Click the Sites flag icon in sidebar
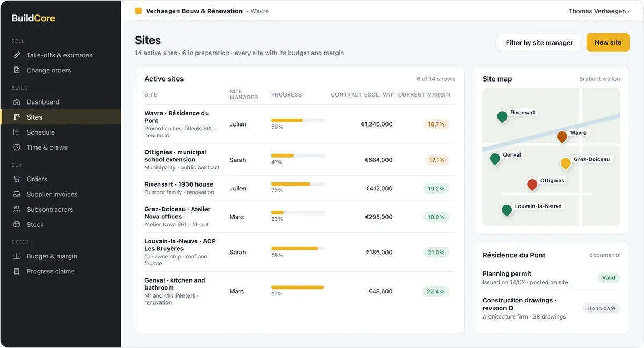 point(17,117)
